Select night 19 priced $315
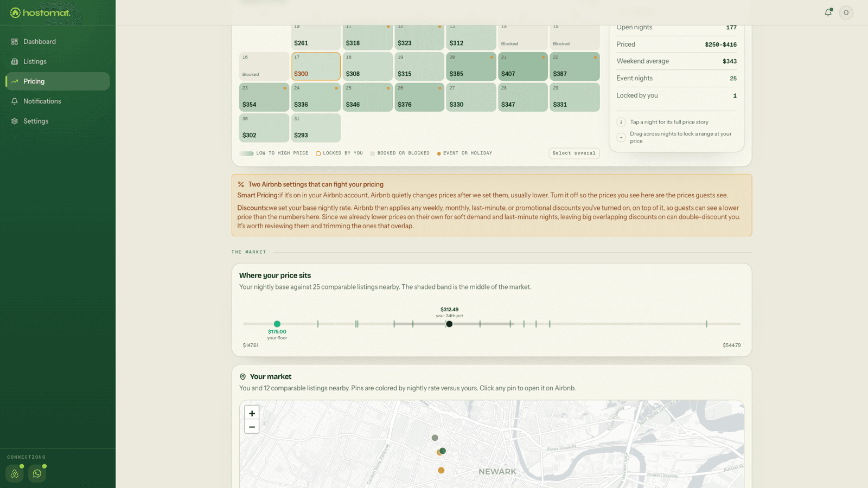The height and width of the screenshot is (488, 868). tap(419, 66)
